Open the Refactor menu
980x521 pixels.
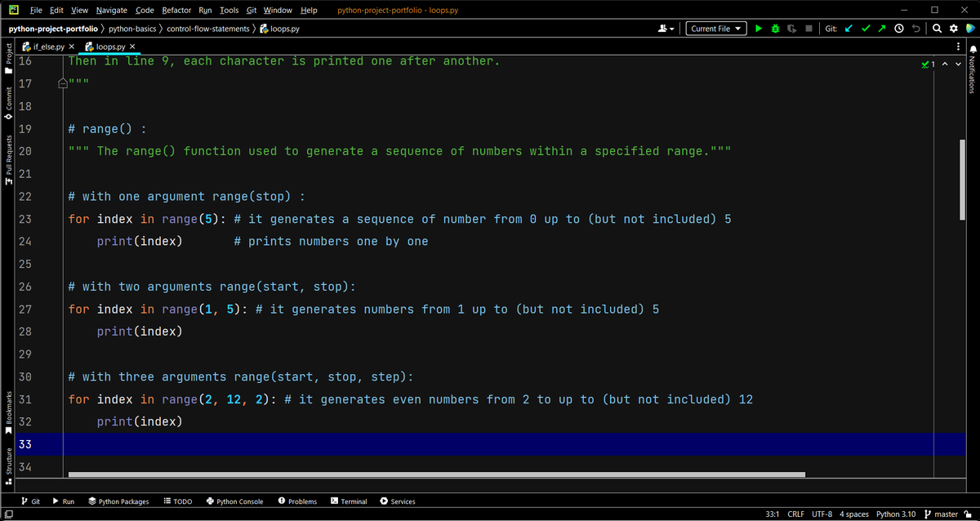[x=176, y=11]
